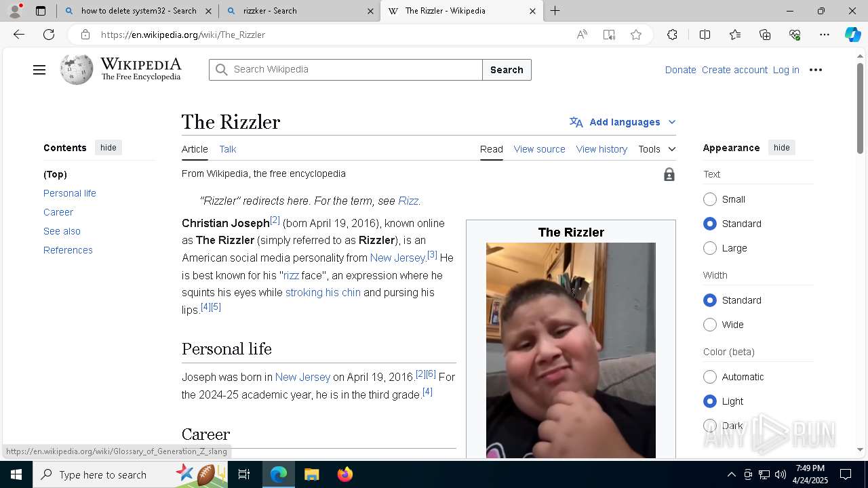Open the View source tab

[x=539, y=149]
